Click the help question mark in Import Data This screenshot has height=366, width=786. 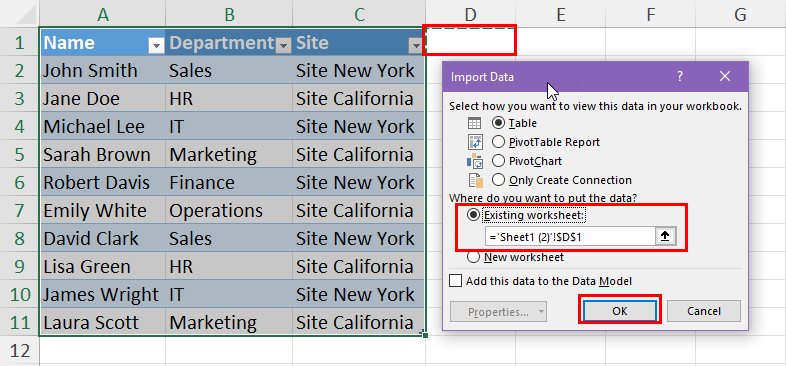click(680, 77)
